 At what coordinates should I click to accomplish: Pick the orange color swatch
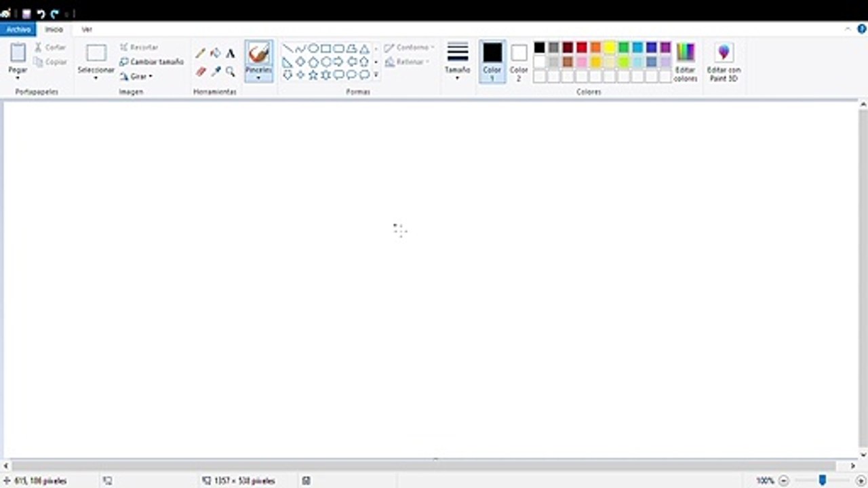tap(595, 47)
